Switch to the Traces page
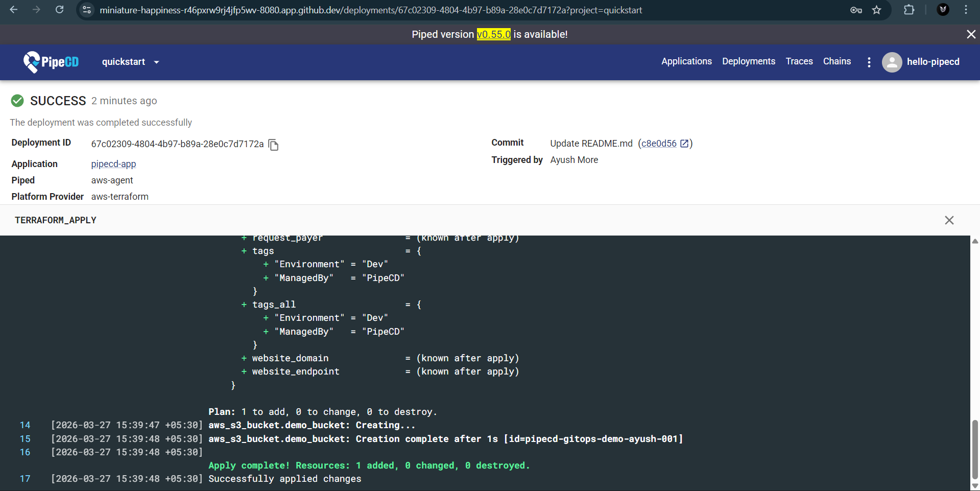Screen dimensions: 980x491 point(799,61)
